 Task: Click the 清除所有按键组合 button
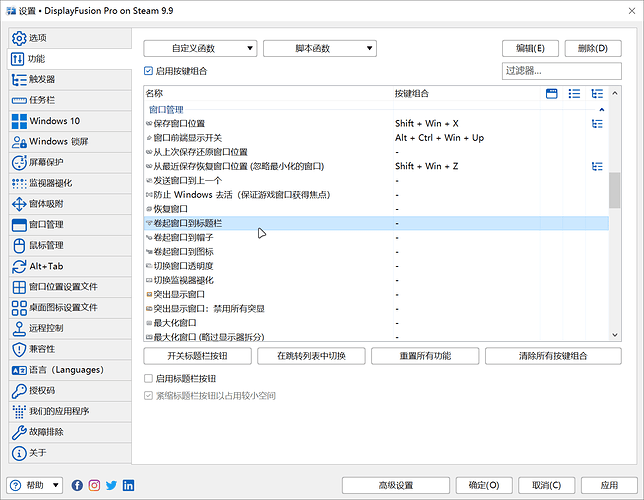pyautogui.click(x=553, y=356)
